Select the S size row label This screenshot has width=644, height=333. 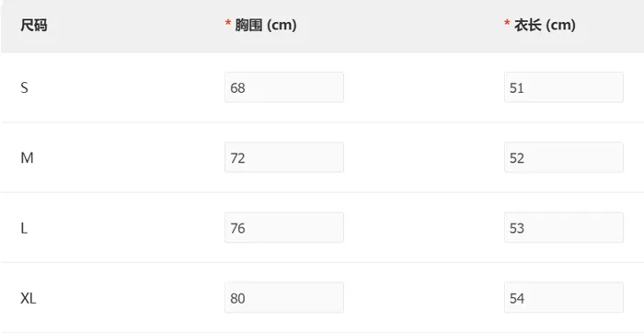(x=25, y=87)
